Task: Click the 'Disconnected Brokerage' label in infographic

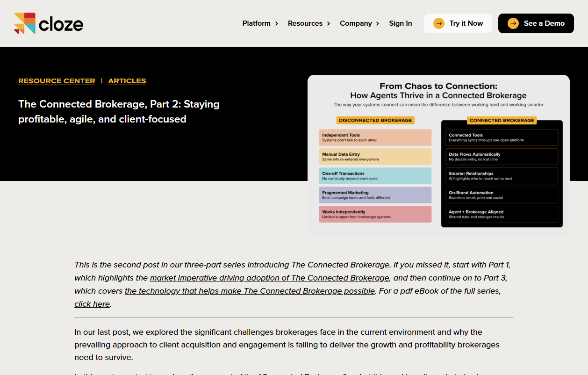Action: click(x=375, y=120)
